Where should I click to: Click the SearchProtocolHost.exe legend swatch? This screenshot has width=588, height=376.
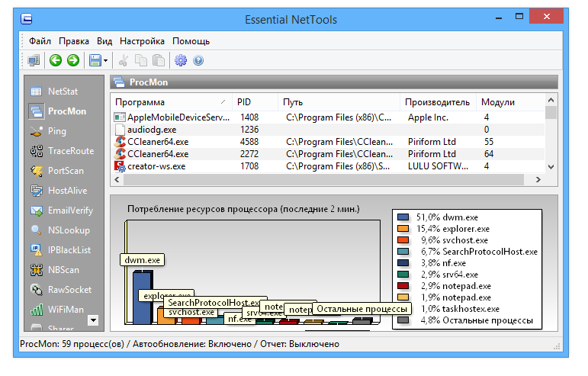403,251
